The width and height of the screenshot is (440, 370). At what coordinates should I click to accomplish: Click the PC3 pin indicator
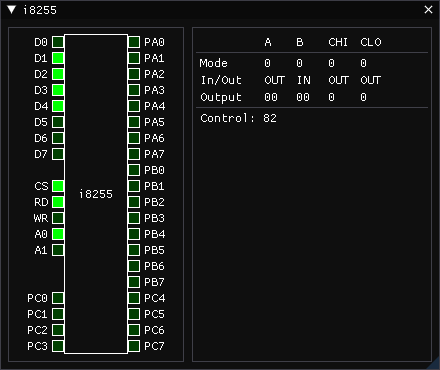coord(58,346)
